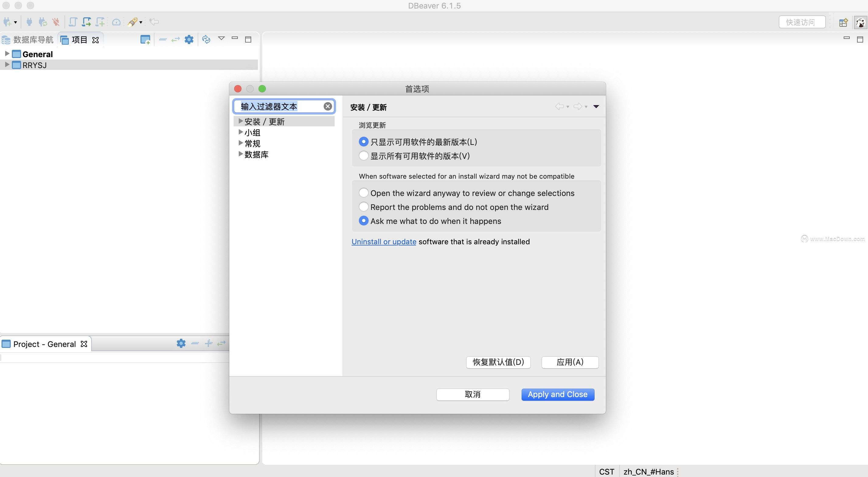Click the Apply and Close button
The width and height of the screenshot is (868, 477).
pos(557,394)
